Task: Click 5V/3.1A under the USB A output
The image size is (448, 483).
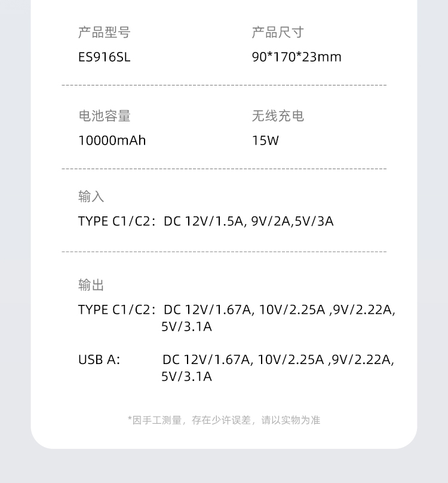Action: coord(186,377)
